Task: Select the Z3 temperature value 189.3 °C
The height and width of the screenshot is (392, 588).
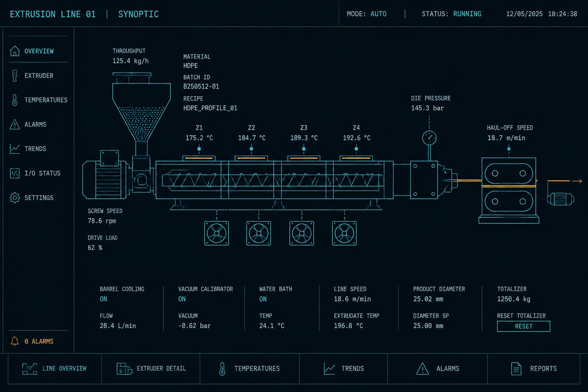Action: [x=304, y=138]
